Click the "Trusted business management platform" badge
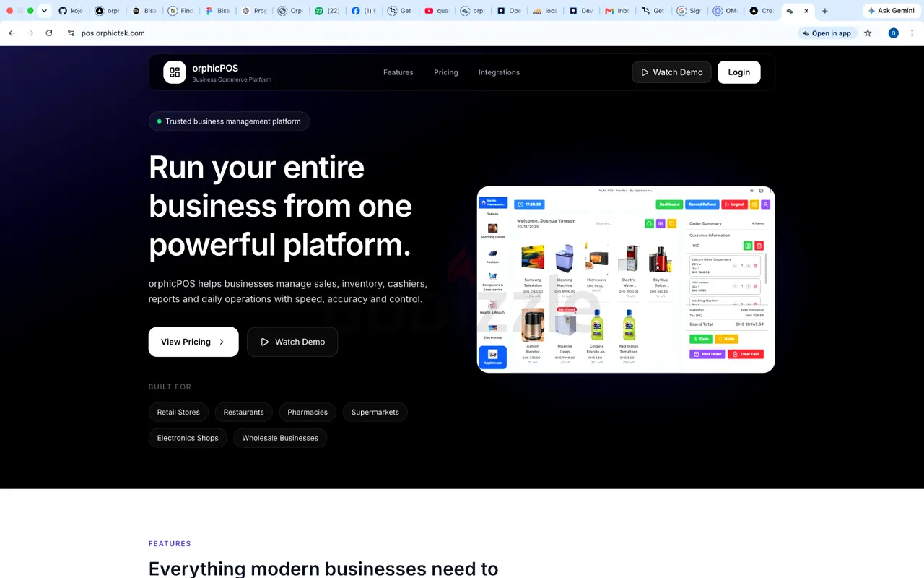The image size is (924, 578). 229,121
